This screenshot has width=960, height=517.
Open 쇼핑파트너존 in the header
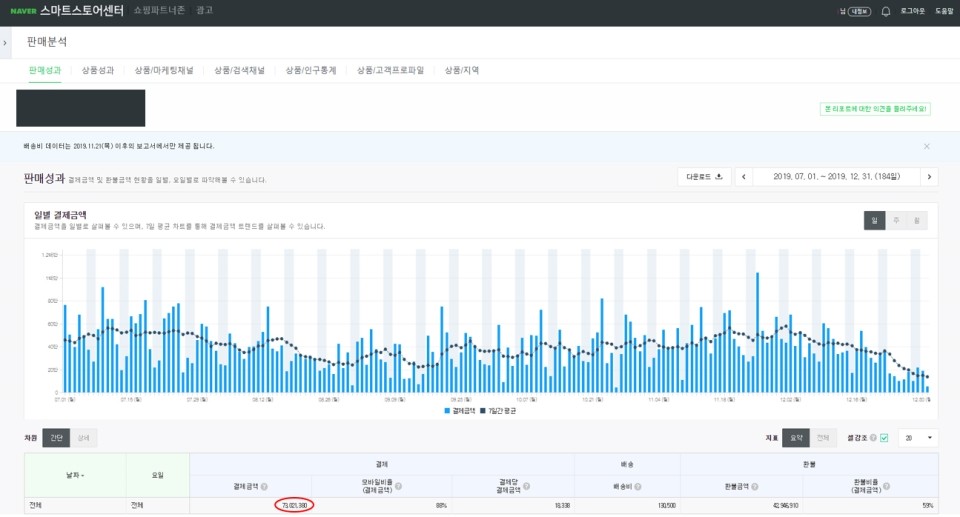[x=159, y=10]
